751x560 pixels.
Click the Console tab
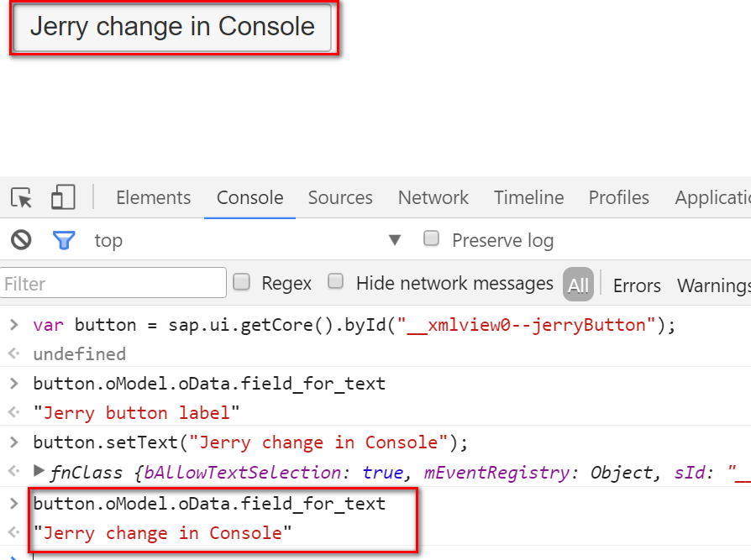[x=249, y=198]
